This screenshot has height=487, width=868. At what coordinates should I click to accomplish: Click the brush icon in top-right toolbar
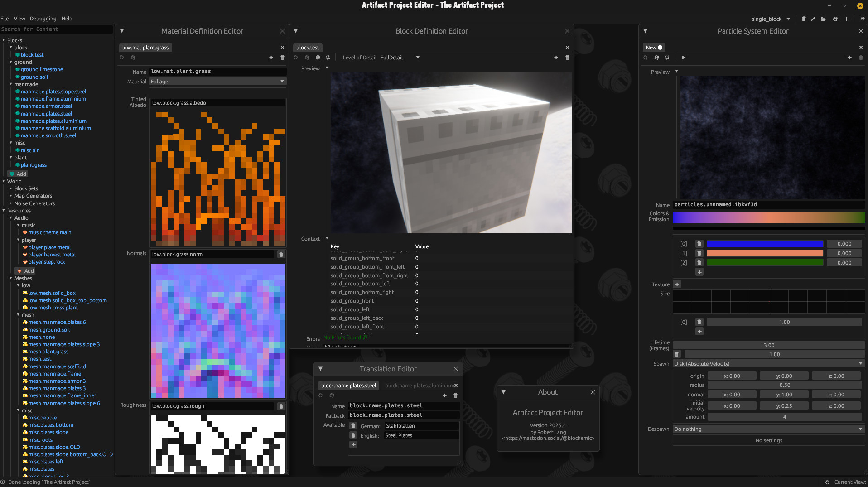coord(813,19)
